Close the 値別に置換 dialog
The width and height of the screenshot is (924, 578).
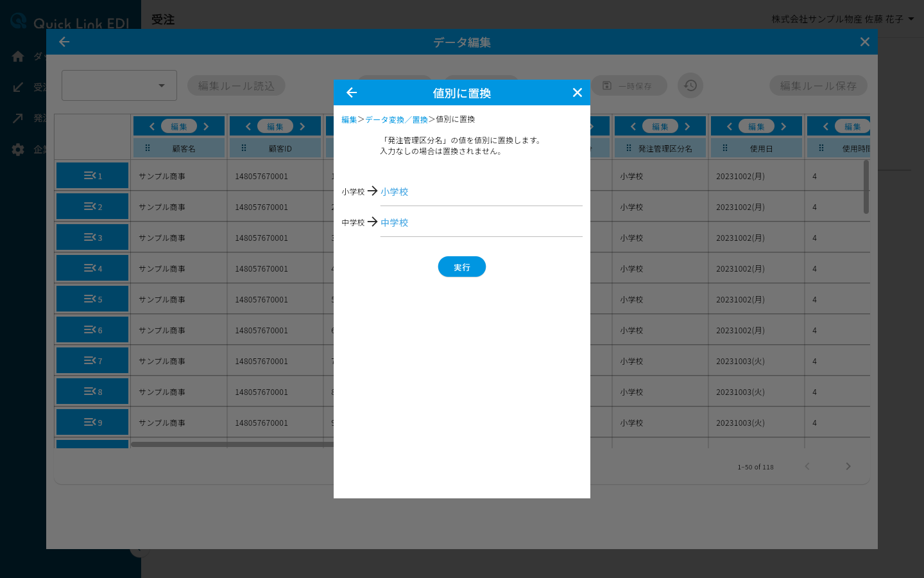coord(577,92)
